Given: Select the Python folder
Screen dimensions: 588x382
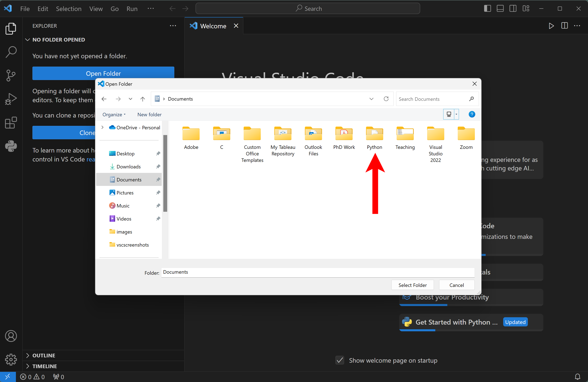Looking at the screenshot, I should [374, 138].
